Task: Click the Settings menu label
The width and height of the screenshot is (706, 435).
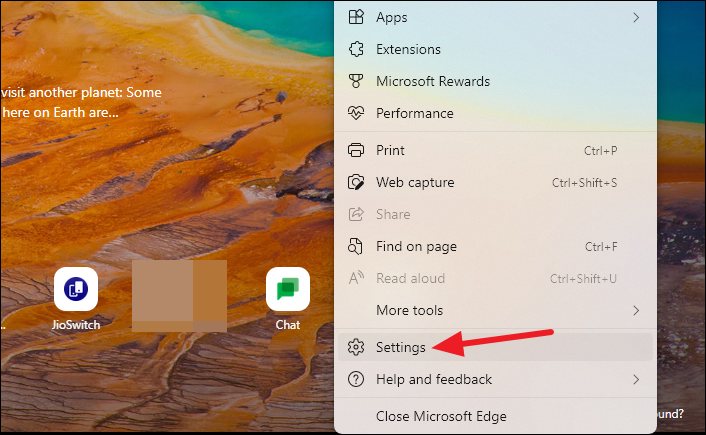Action: point(401,348)
